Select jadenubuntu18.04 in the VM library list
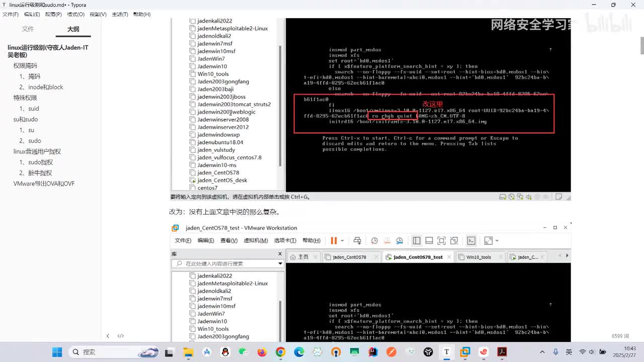 pyautogui.click(x=220, y=142)
